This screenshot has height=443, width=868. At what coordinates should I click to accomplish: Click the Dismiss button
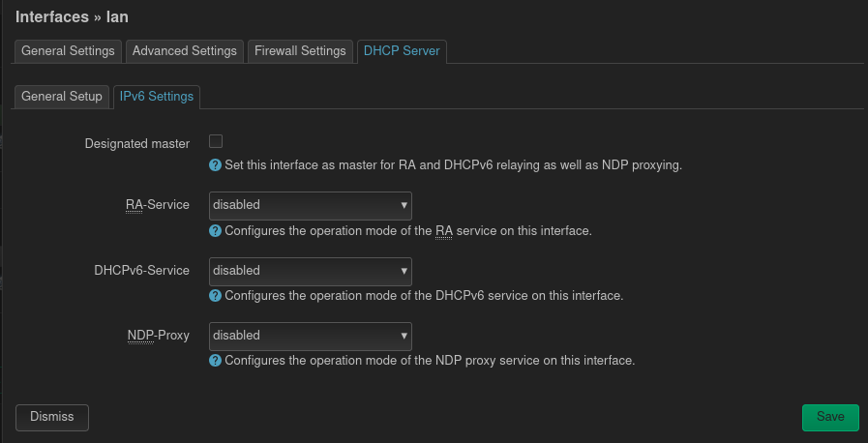(x=52, y=418)
